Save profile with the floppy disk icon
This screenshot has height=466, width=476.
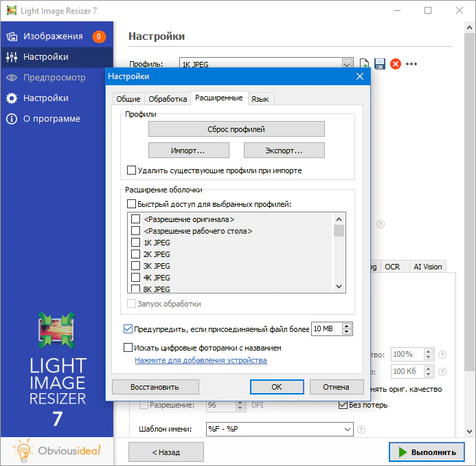coord(379,64)
